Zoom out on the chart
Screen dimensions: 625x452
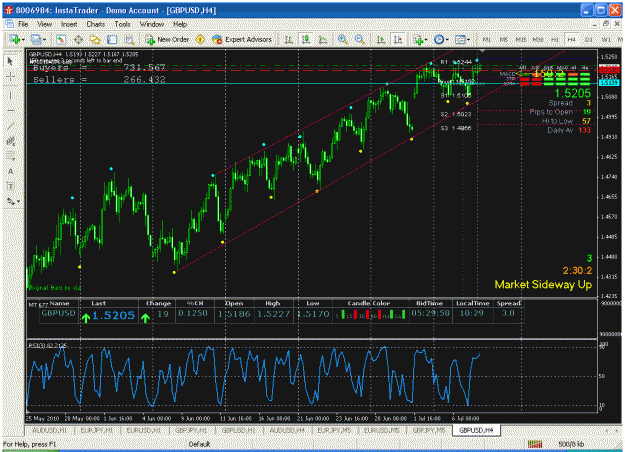point(360,39)
